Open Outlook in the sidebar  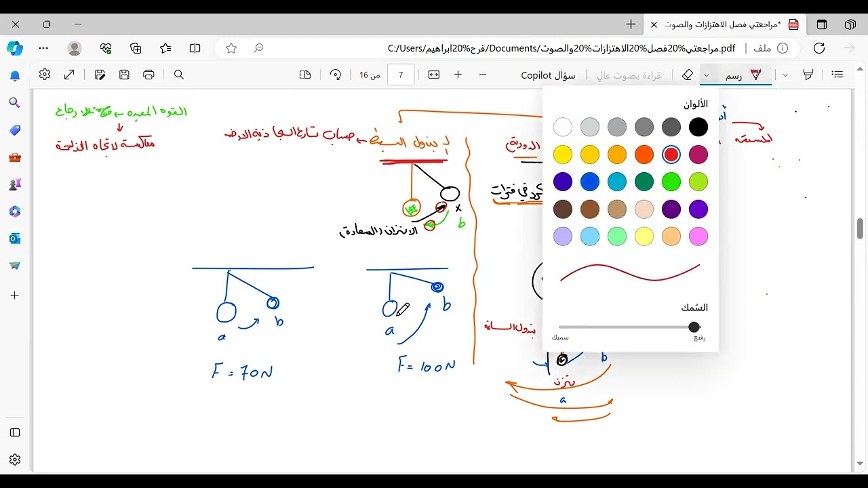15,239
